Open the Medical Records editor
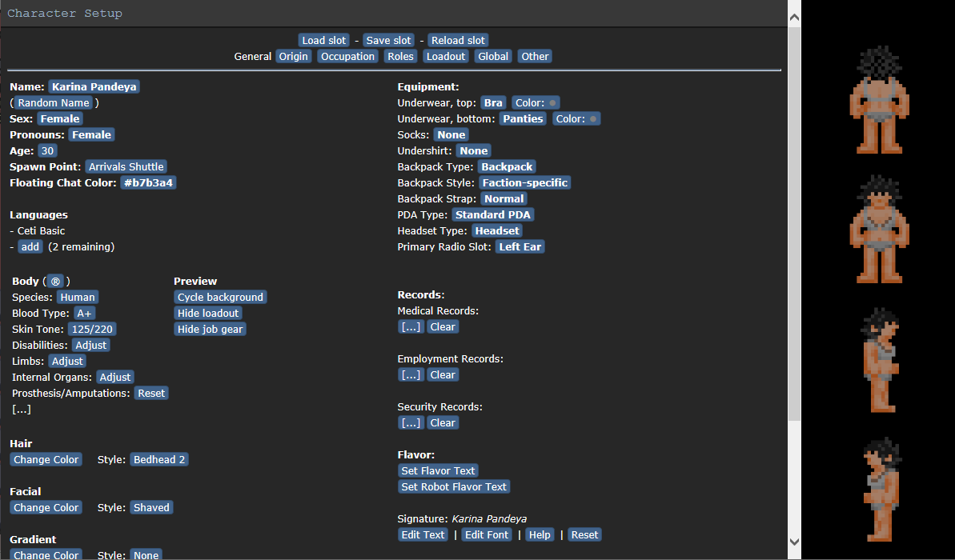Screen dimensions: 955x560 tap(411, 326)
